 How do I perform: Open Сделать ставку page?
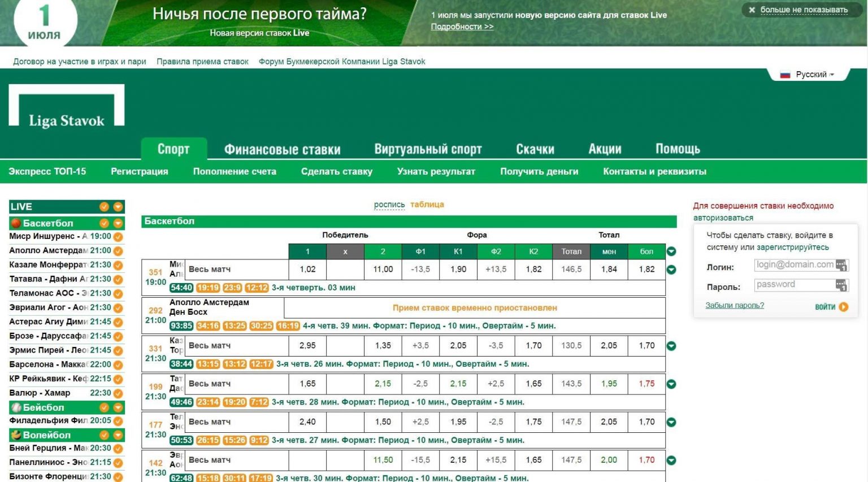[337, 171]
